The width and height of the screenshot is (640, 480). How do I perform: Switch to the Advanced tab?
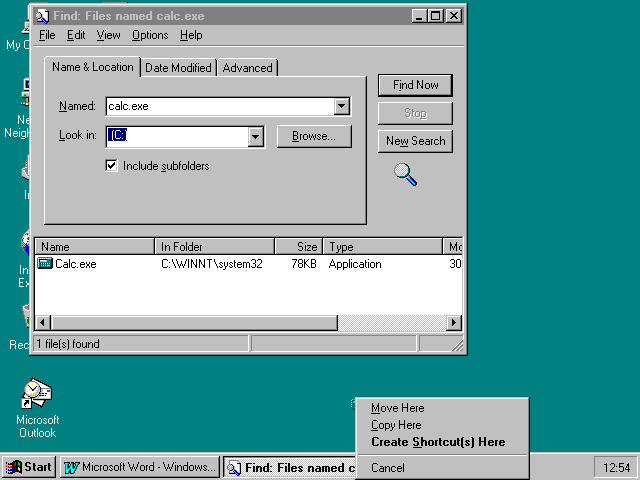(x=247, y=68)
